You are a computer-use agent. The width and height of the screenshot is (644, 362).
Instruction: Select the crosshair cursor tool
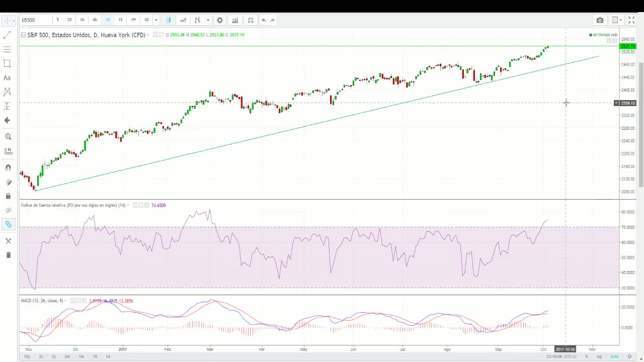pyautogui.click(x=7, y=21)
